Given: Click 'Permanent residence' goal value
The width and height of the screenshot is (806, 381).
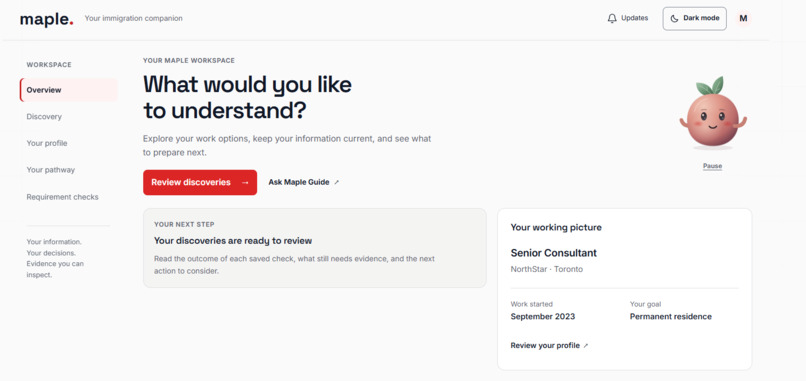Looking at the screenshot, I should coord(671,317).
